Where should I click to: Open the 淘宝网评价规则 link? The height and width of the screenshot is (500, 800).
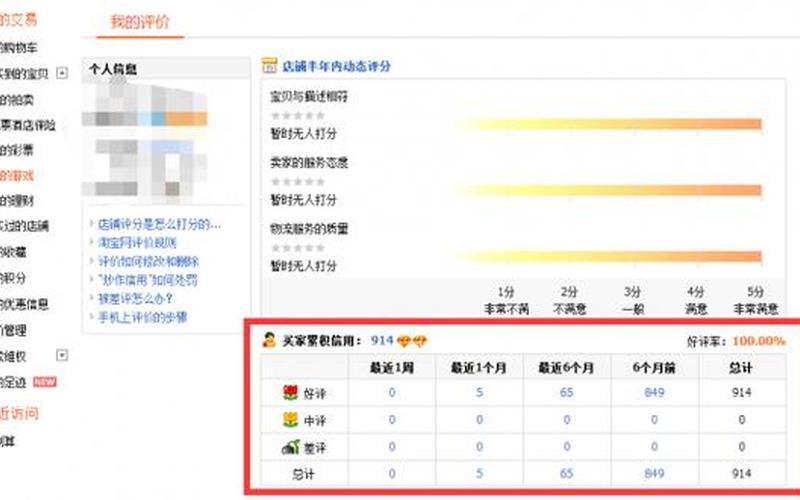pyautogui.click(x=137, y=242)
